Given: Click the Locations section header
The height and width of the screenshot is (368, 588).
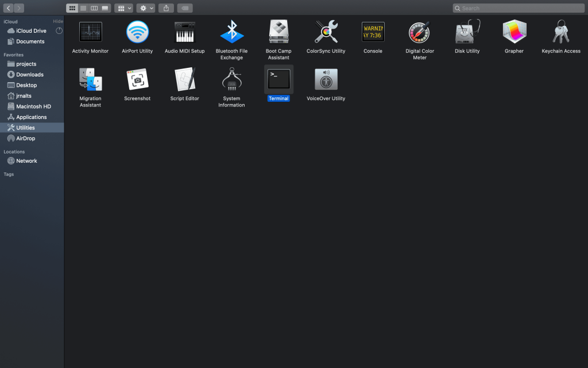Looking at the screenshot, I should coord(14,152).
